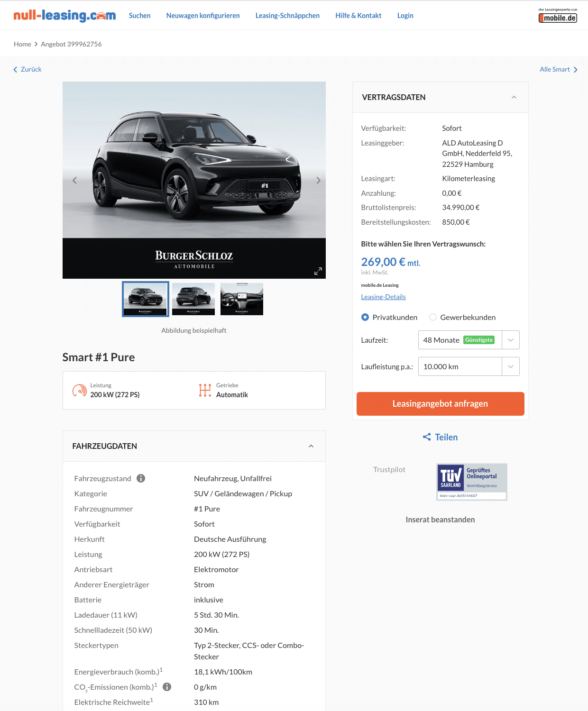Open Neuwagen konfigurieren menu item
This screenshot has width=588, height=711.
coord(203,16)
